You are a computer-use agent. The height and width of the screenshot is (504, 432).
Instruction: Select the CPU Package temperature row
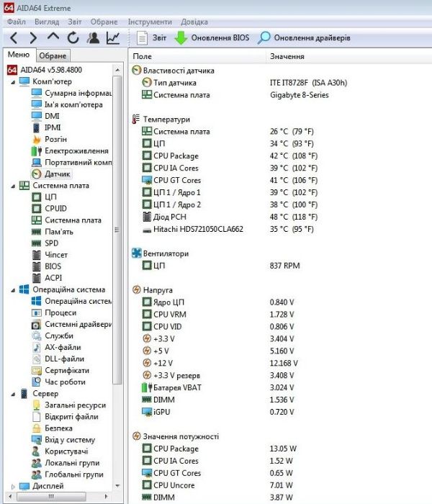[x=230, y=156]
